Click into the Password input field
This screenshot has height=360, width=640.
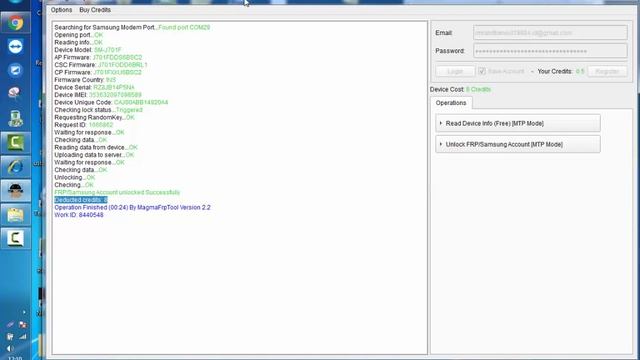550,51
